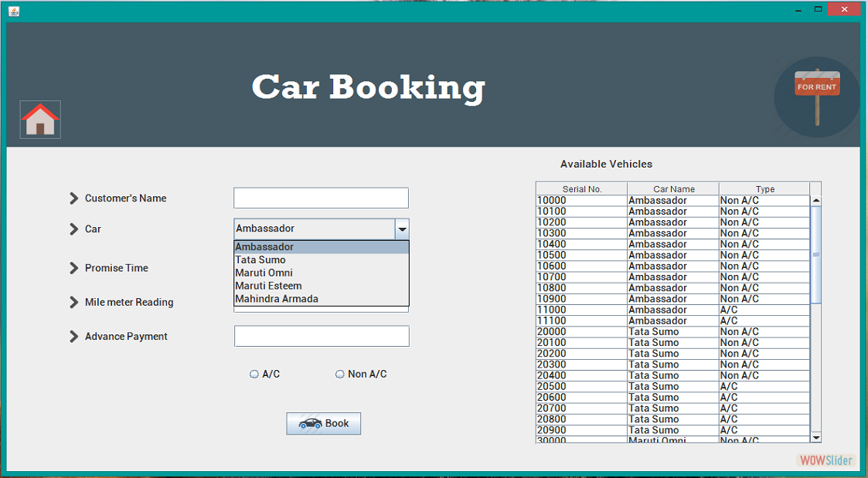Image resolution: width=868 pixels, height=478 pixels.
Task: Sort by the Serial No. column header
Action: [x=582, y=188]
